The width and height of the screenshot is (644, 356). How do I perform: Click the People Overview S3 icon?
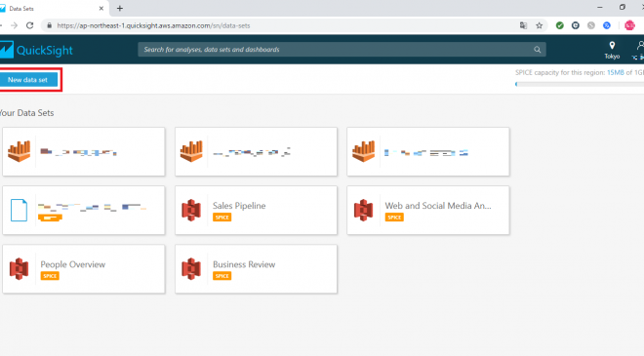(19, 269)
